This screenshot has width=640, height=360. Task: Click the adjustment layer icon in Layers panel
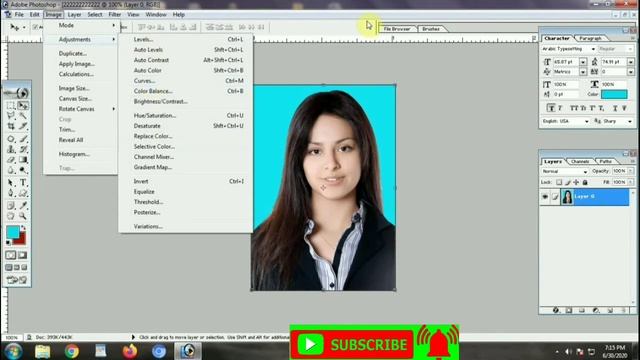coord(596,310)
